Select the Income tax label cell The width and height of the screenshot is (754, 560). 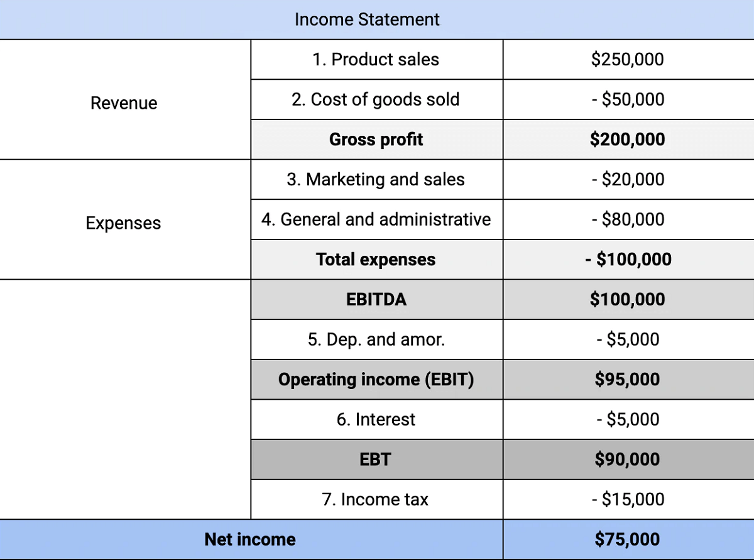(x=377, y=500)
